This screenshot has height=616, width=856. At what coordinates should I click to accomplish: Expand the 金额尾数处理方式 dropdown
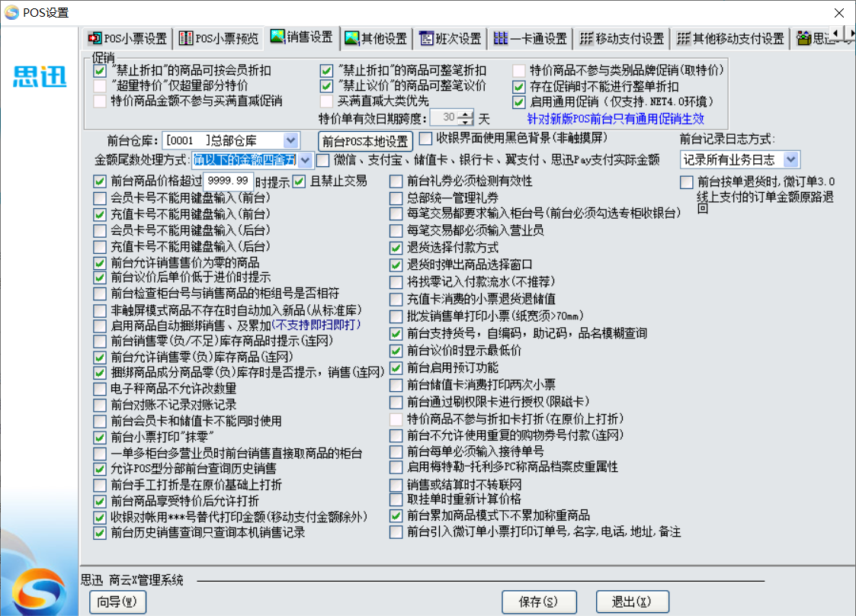pyautogui.click(x=305, y=159)
